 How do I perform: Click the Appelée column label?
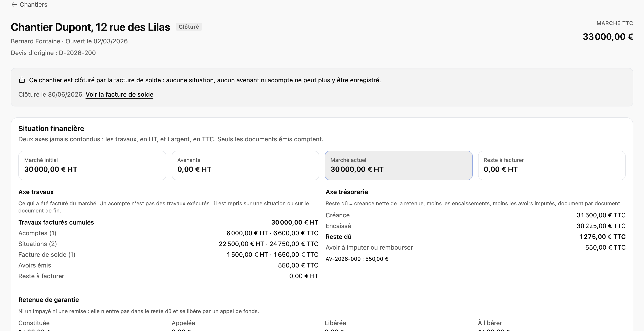tap(183, 323)
